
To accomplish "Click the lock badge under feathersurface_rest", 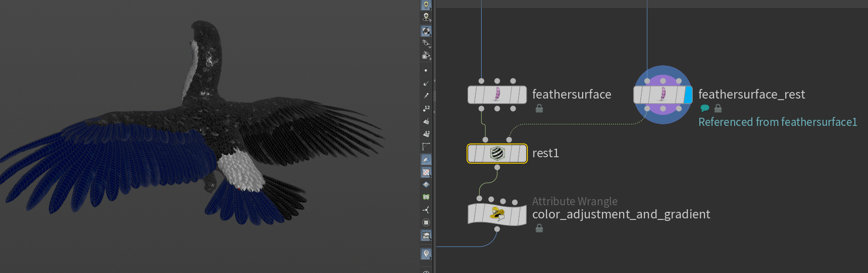I will coord(718,108).
